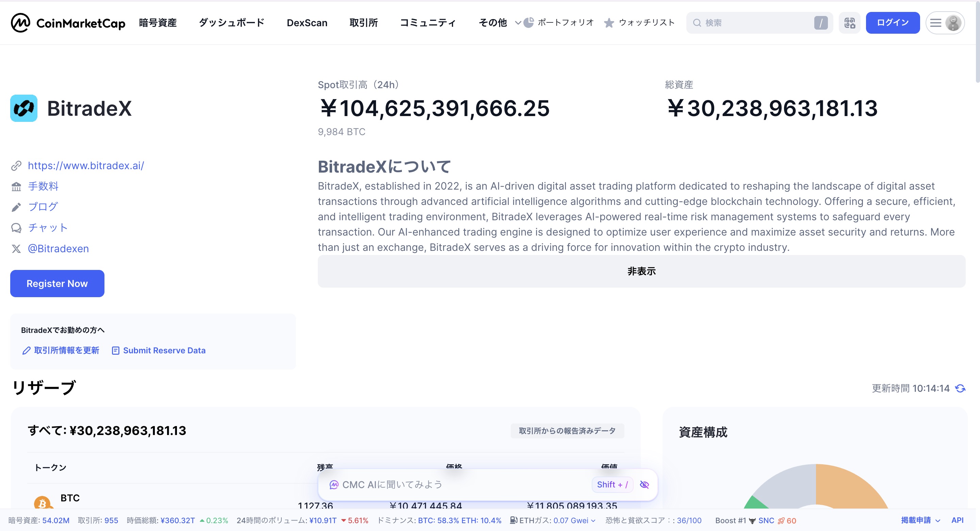Click the link chain icon beside website URL

pos(16,165)
